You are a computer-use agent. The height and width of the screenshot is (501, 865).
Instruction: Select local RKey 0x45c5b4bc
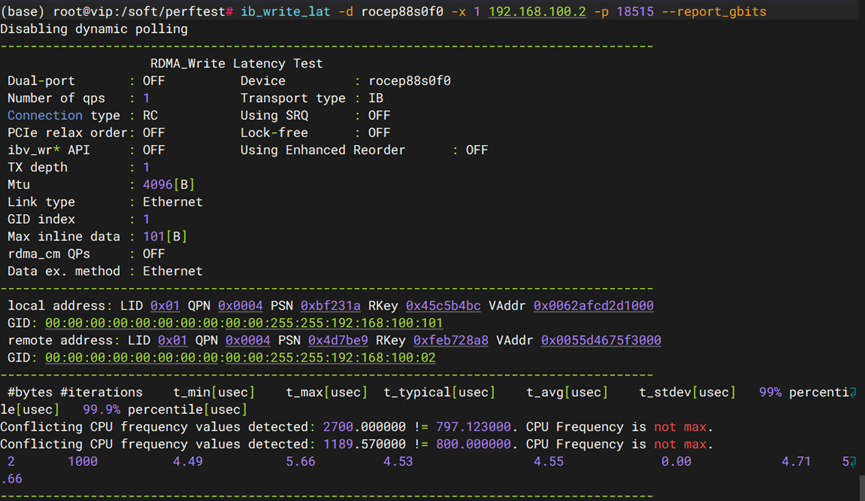pos(443,305)
